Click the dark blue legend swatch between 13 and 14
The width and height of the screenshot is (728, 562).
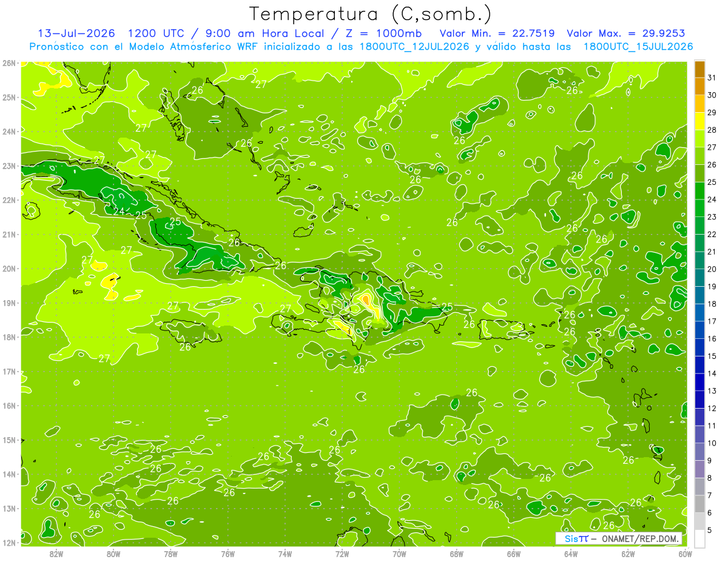click(699, 382)
